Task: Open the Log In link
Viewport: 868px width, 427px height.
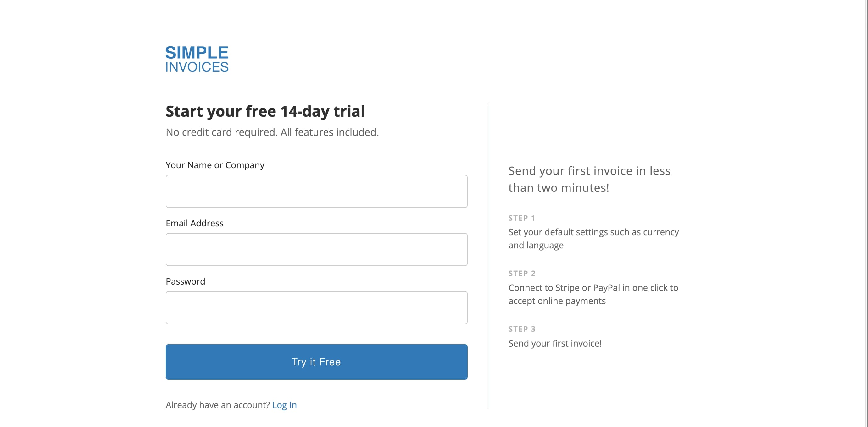Action: [x=284, y=405]
